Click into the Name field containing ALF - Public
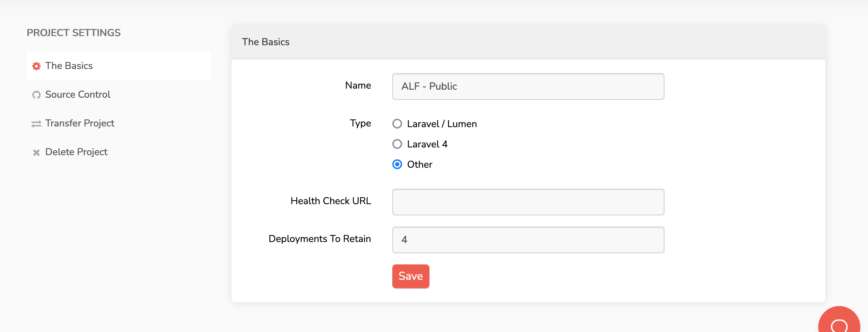The height and width of the screenshot is (332, 868). click(528, 87)
